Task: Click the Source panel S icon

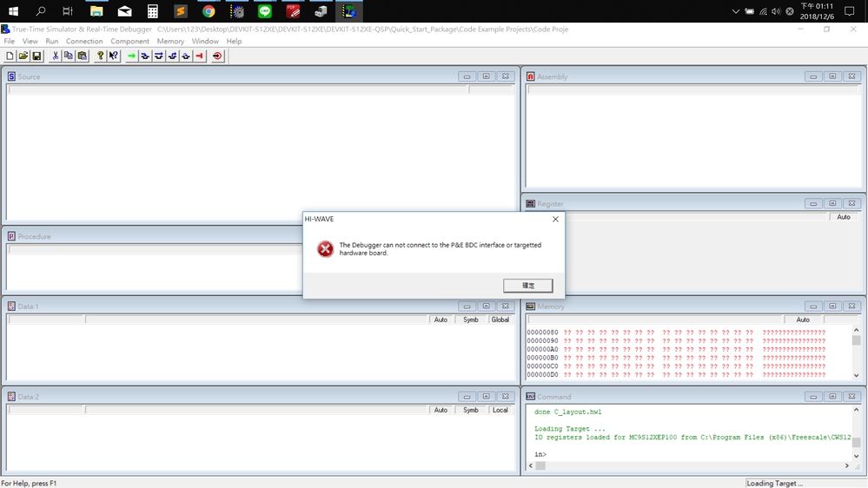Action: [11, 76]
